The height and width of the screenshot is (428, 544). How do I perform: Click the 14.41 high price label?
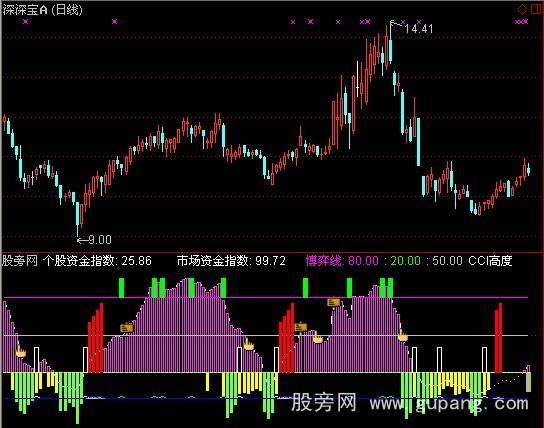419,29
